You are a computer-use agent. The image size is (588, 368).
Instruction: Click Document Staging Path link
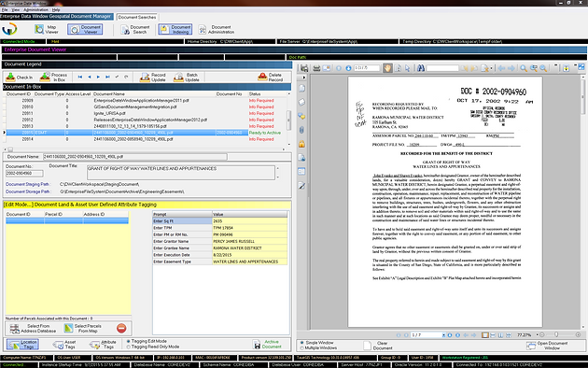27,184
